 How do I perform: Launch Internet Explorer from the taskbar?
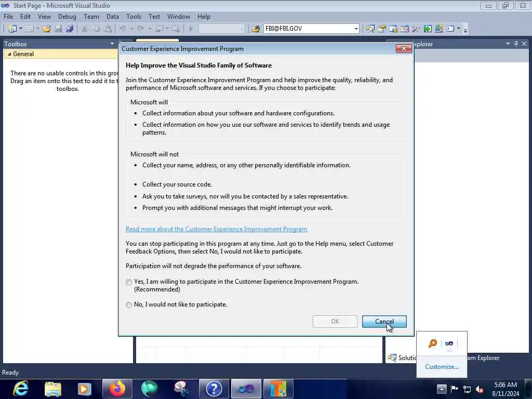tap(21, 389)
